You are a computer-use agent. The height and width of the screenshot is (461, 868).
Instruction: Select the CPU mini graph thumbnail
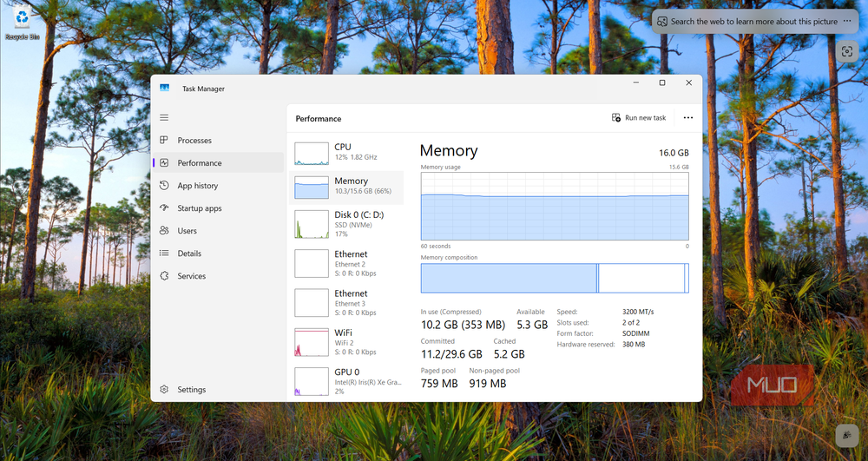point(312,154)
